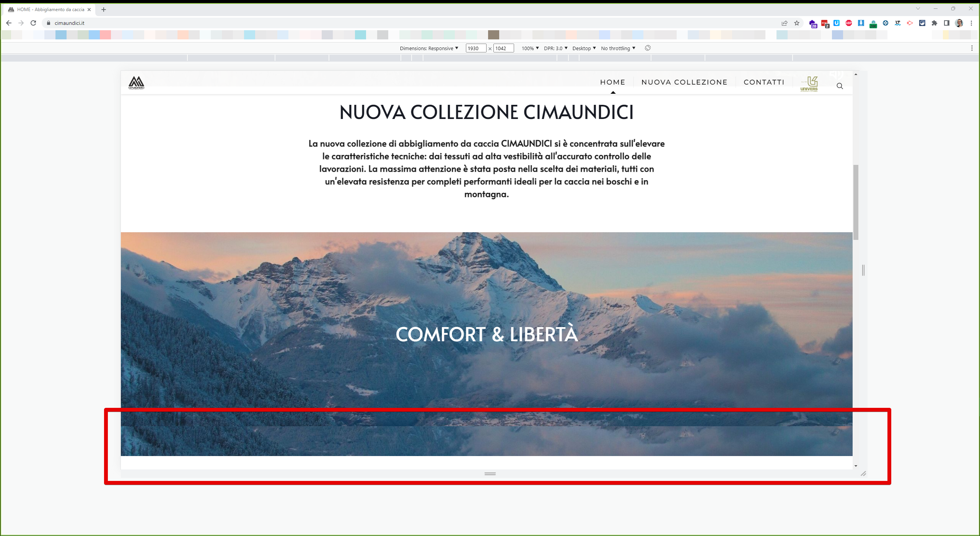
Task: Go back with the browser back arrow
Action: [9, 23]
